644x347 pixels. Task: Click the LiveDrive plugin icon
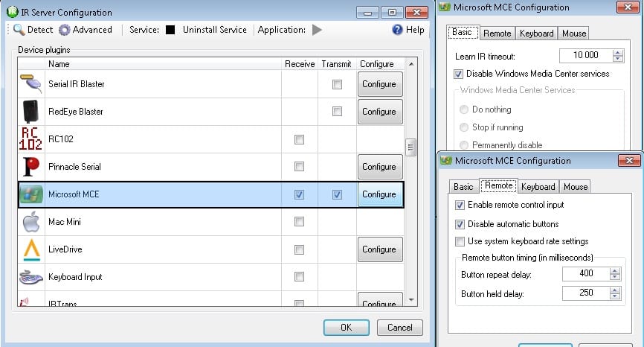pos(30,249)
